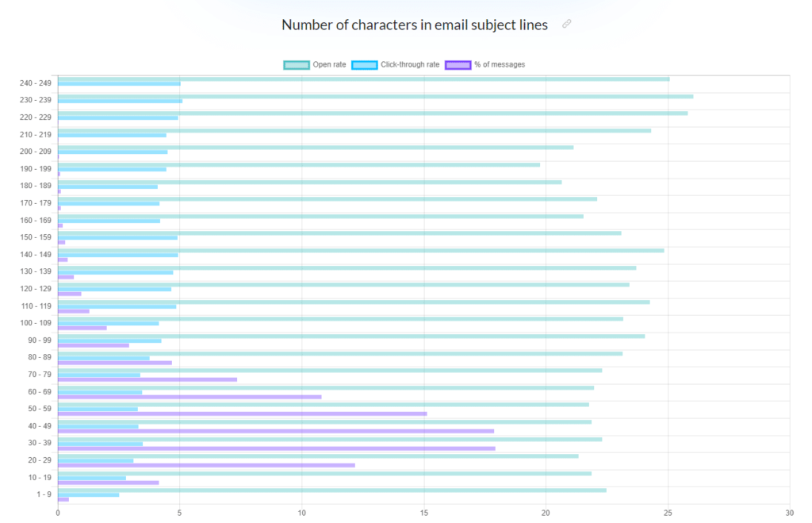Click the chart title "Number of characters in email subject lines"

click(x=414, y=25)
